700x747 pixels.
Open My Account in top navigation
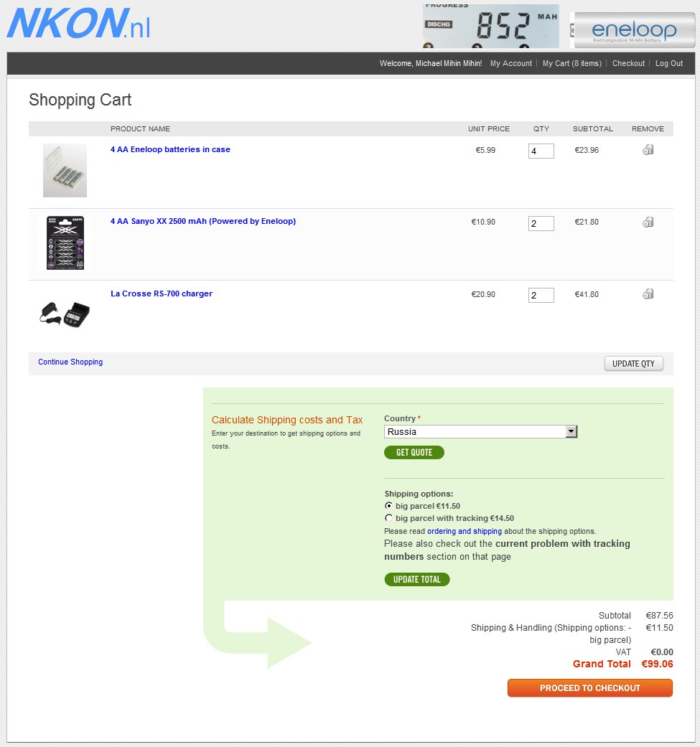click(x=511, y=63)
